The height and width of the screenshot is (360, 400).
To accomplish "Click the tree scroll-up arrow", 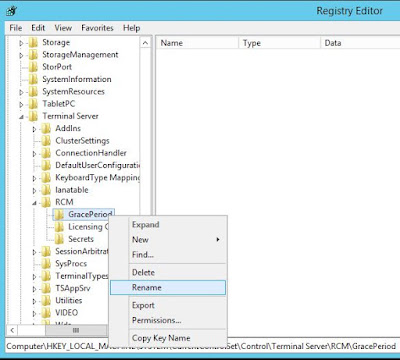I will click(x=145, y=43).
